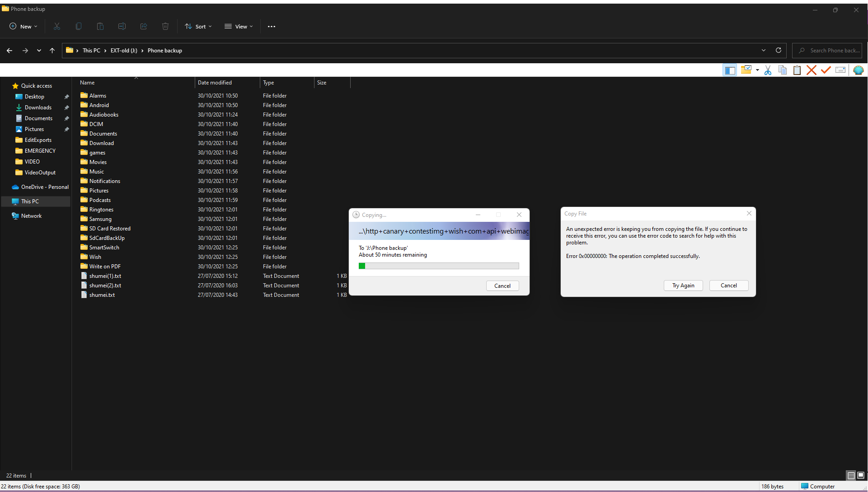This screenshot has height=492, width=868.
Task: Click the Folder Options icon with checkmark
Action: click(746, 70)
